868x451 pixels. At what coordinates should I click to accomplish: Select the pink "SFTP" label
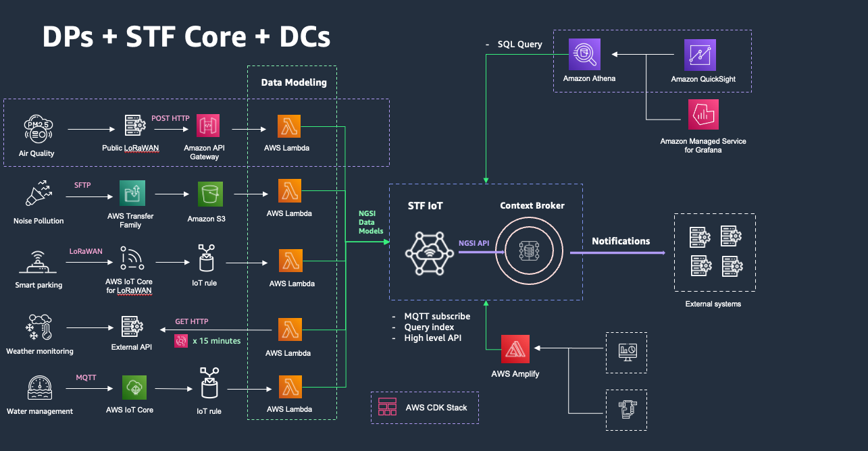tap(82, 184)
